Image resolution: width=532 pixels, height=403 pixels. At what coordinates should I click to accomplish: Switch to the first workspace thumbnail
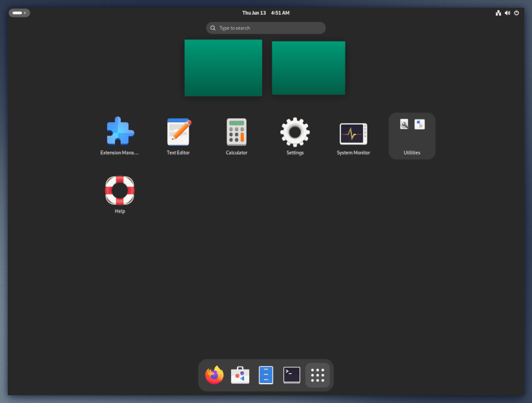click(223, 68)
